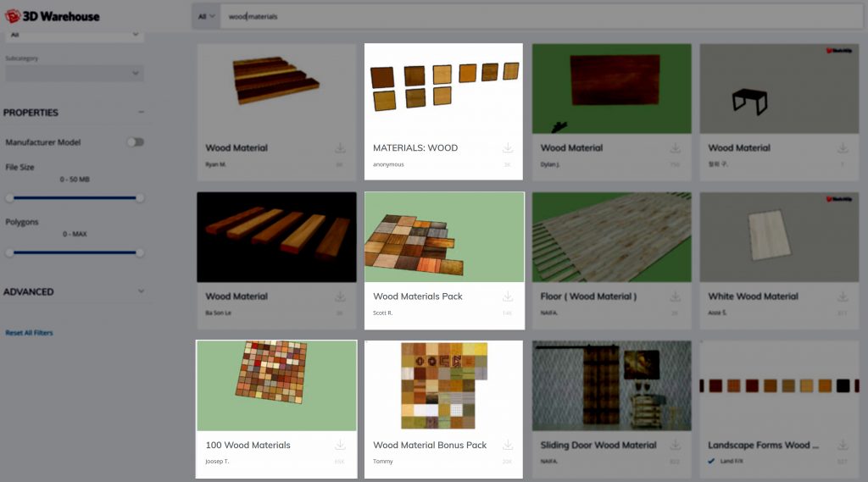Expand the ADVANCED filters section
The image size is (868, 482).
click(141, 291)
